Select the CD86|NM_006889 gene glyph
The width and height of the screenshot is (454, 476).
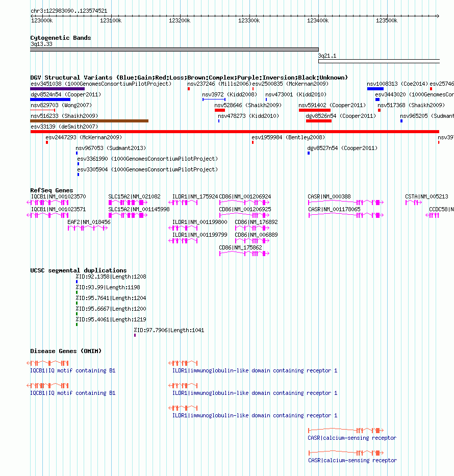[x=252, y=241]
